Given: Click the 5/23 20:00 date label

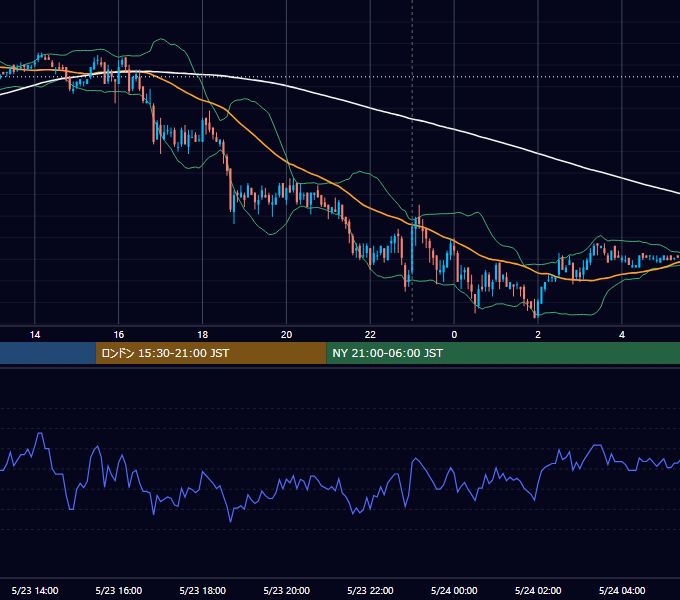Looking at the screenshot, I should 286,590.
